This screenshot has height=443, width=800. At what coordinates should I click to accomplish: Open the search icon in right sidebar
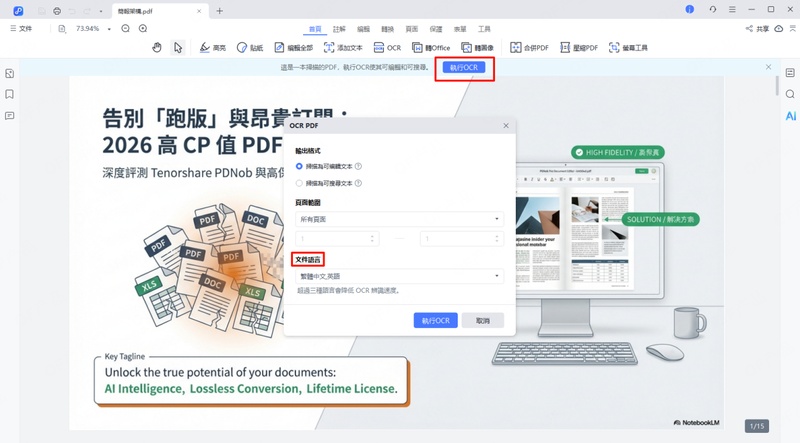point(790,94)
